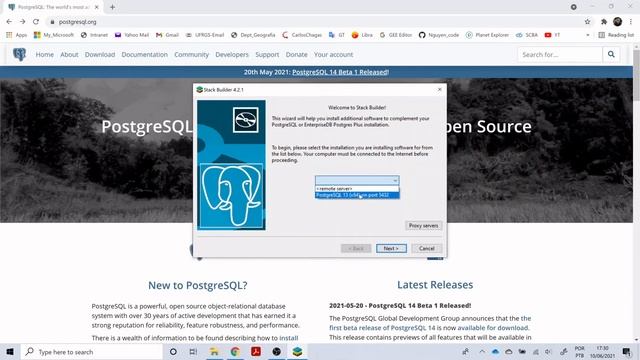Open a new browser tab
The height and width of the screenshot is (360, 640).
coord(112,7)
